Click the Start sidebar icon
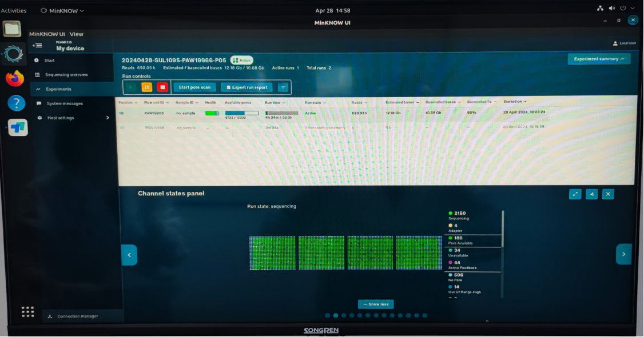This screenshot has width=644, height=337. (x=37, y=61)
